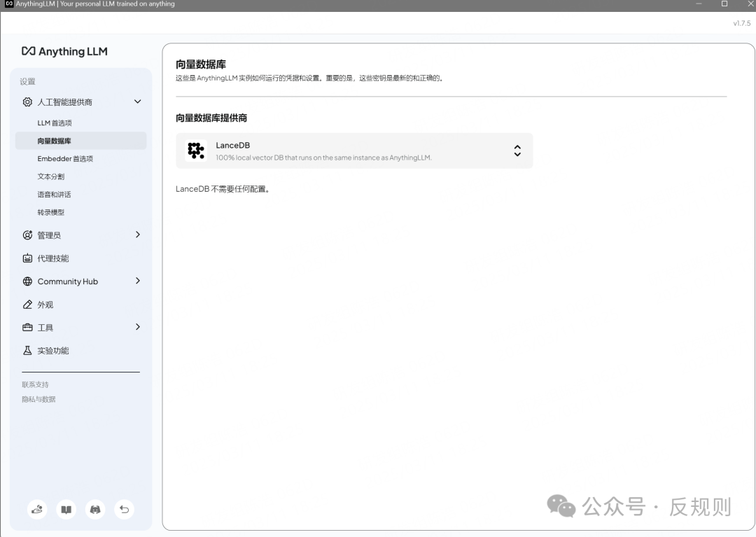The width and height of the screenshot is (756, 537).
Task: Open Embedder 首选项 page
Action: (65, 159)
